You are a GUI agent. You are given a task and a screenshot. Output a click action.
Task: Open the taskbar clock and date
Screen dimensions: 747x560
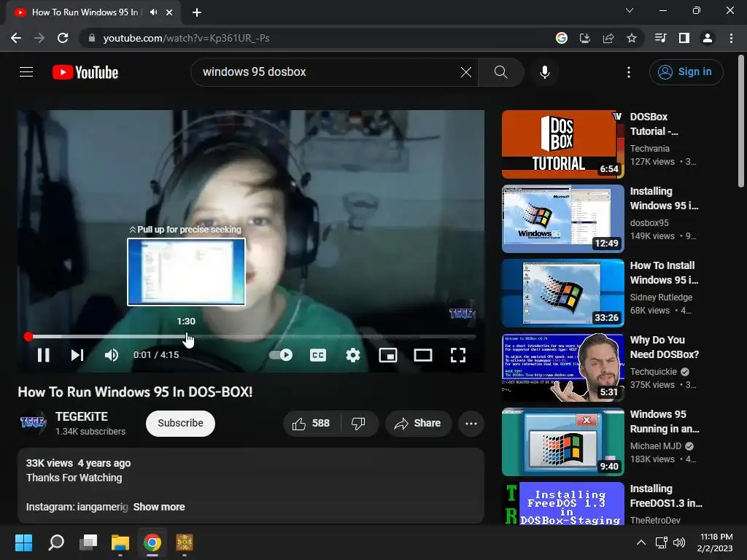click(x=715, y=542)
